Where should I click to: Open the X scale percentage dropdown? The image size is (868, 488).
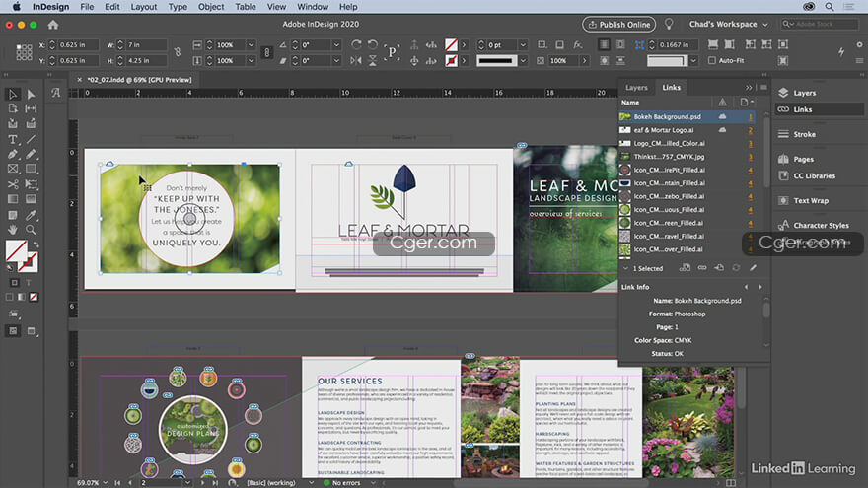click(x=251, y=44)
